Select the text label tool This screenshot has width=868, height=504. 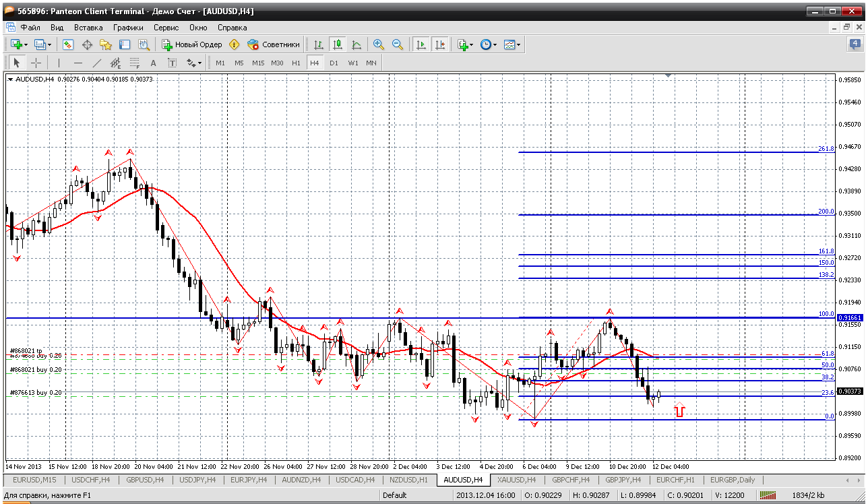(x=173, y=63)
